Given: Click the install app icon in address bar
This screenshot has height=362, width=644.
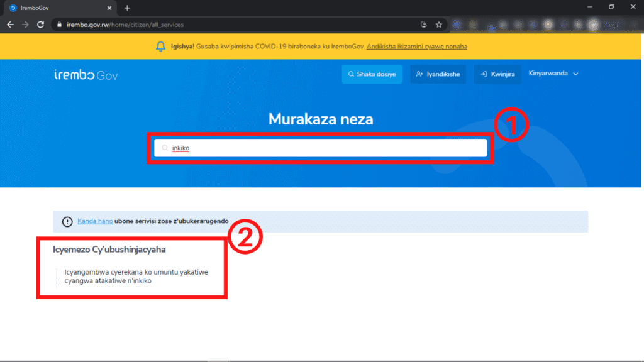Looking at the screenshot, I should [x=423, y=25].
